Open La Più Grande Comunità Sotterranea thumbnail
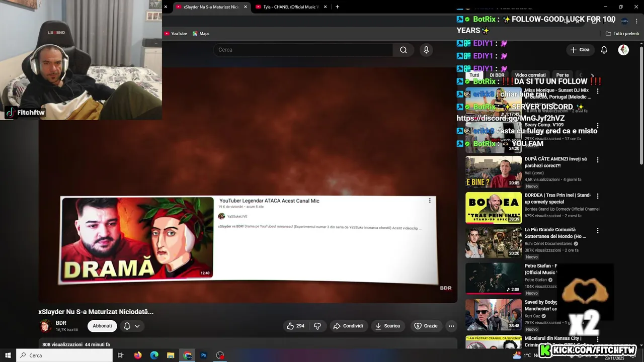Viewport: 644px width, 362px height. pos(494,242)
